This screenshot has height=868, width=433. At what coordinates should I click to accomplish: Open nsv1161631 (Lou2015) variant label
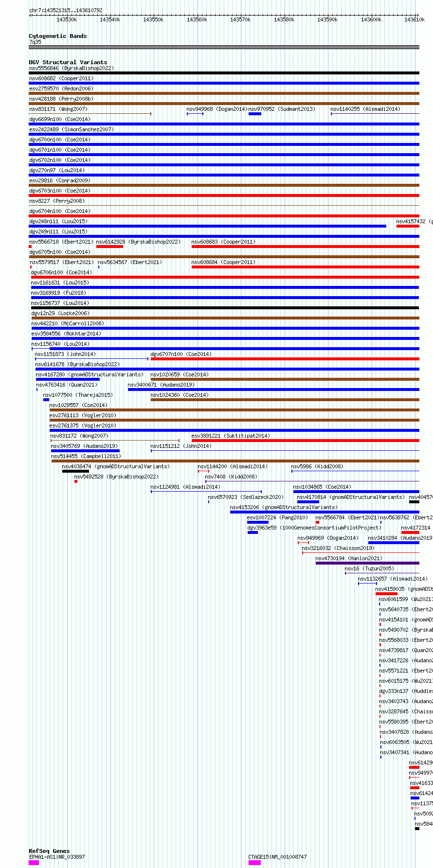coord(60,283)
